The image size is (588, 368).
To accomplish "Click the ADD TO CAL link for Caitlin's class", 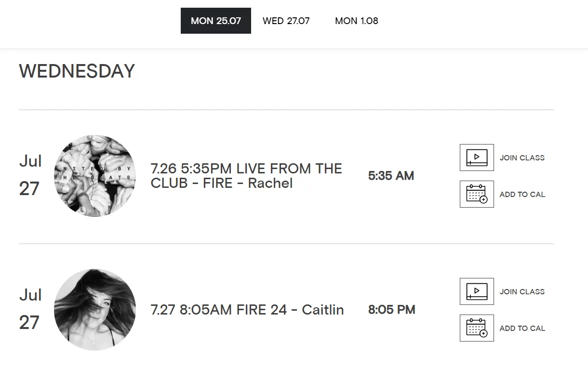I will click(x=522, y=328).
